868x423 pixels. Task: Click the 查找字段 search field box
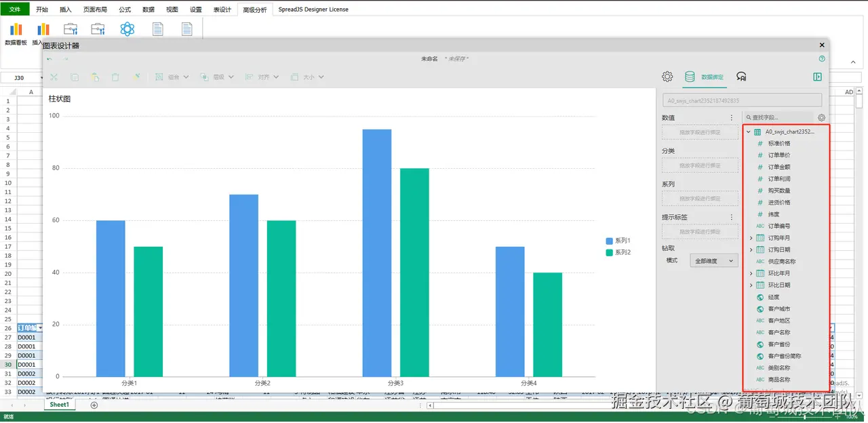tap(778, 117)
